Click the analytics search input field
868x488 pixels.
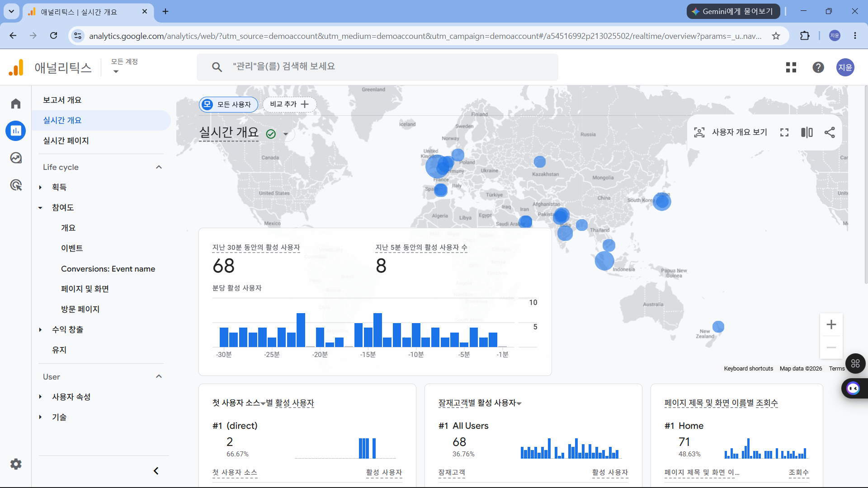click(377, 67)
